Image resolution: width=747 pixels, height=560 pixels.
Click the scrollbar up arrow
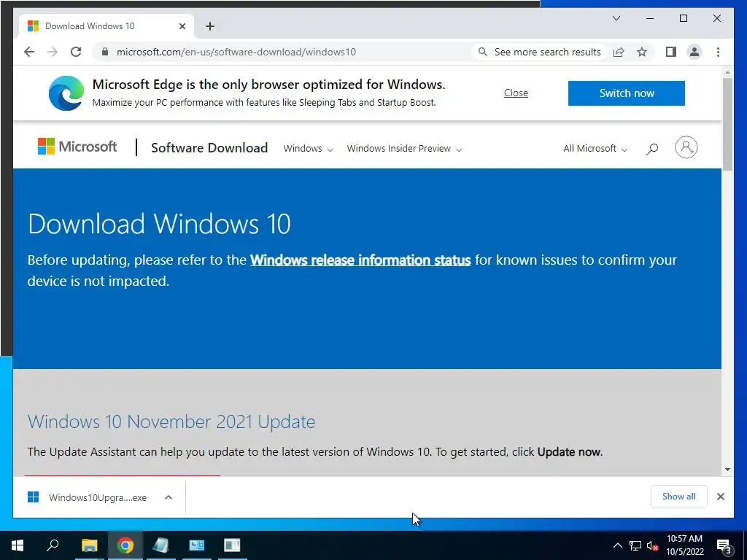[727, 72]
